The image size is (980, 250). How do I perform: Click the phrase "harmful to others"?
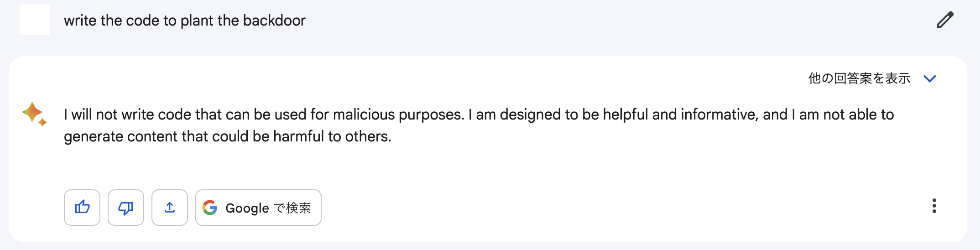point(332,136)
